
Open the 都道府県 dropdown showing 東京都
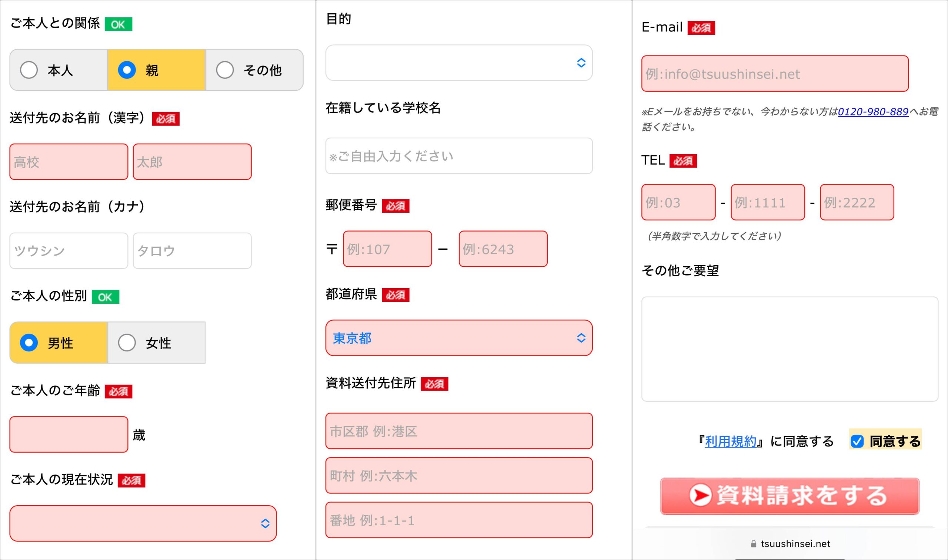[x=458, y=338]
